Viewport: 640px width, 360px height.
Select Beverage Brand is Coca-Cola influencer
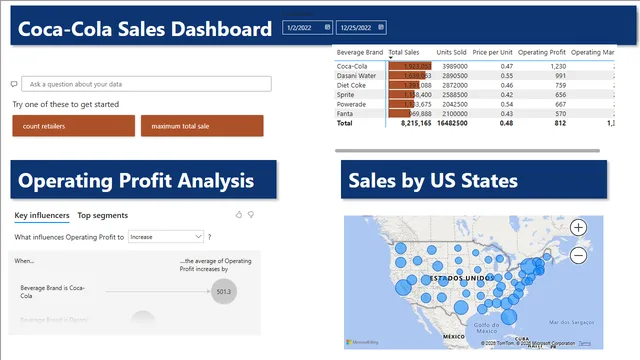pyautogui.click(x=53, y=292)
